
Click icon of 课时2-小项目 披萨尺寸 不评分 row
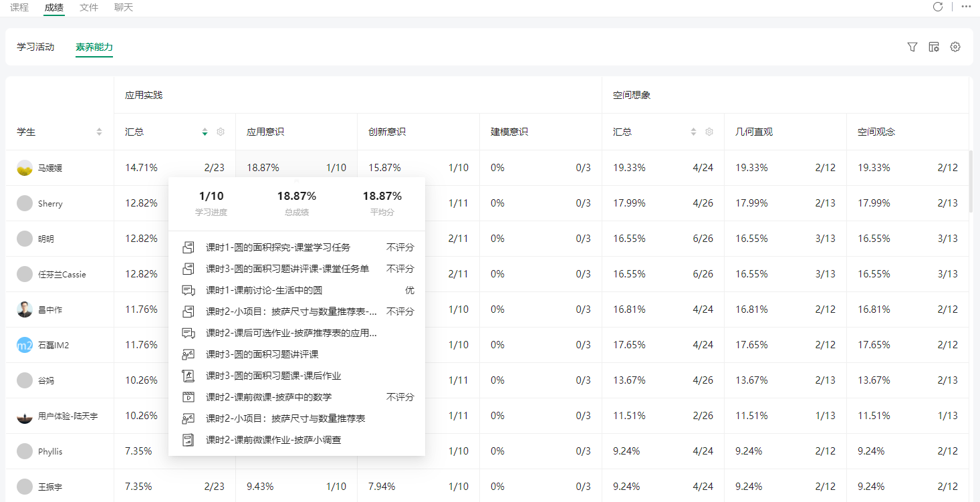pyautogui.click(x=189, y=311)
